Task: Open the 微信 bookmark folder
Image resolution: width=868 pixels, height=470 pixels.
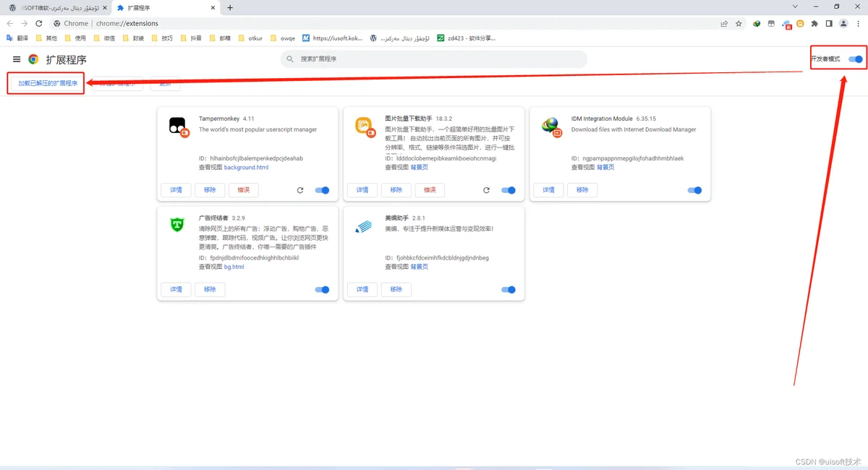Action: pos(103,38)
